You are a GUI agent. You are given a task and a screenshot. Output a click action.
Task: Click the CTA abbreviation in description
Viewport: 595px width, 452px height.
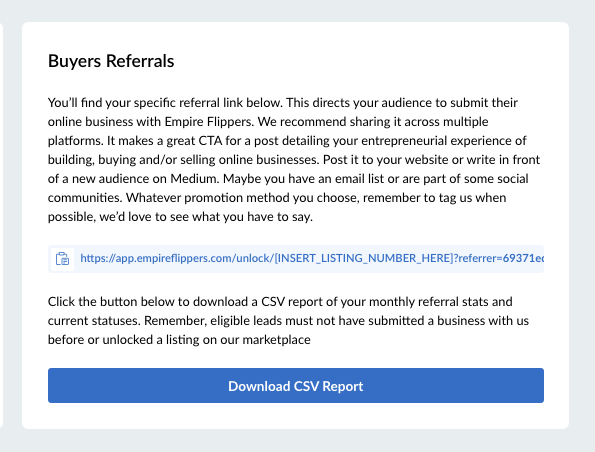pyautogui.click(x=210, y=140)
